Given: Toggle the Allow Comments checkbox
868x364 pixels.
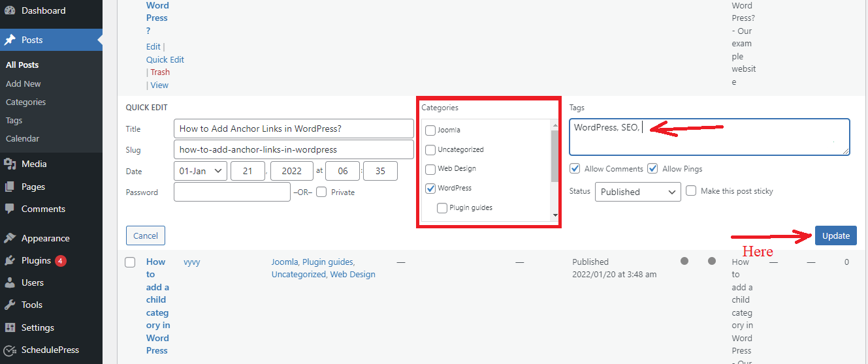Looking at the screenshot, I should tap(575, 168).
